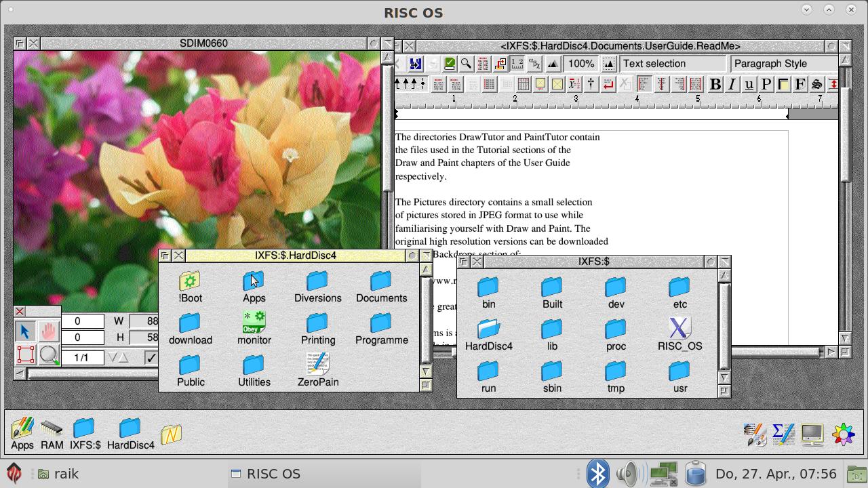The image size is (868, 488).
Task: Click the Bold formatting button
Action: (715, 84)
